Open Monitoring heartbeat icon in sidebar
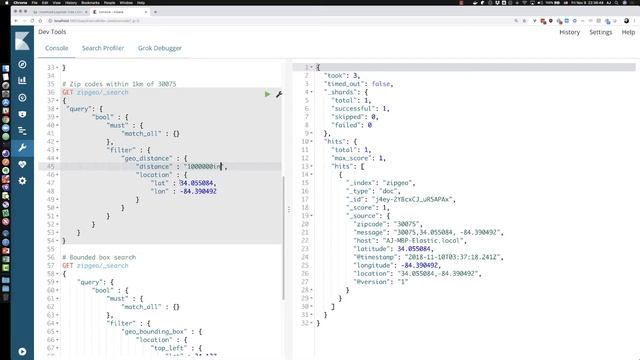This screenshot has width=640, height=360. [22, 164]
